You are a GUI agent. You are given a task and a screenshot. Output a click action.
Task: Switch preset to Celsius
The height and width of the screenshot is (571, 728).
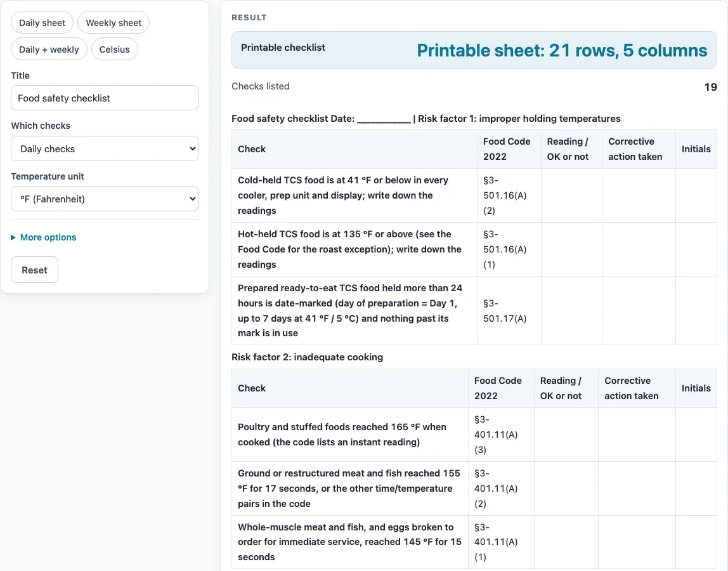coord(114,49)
